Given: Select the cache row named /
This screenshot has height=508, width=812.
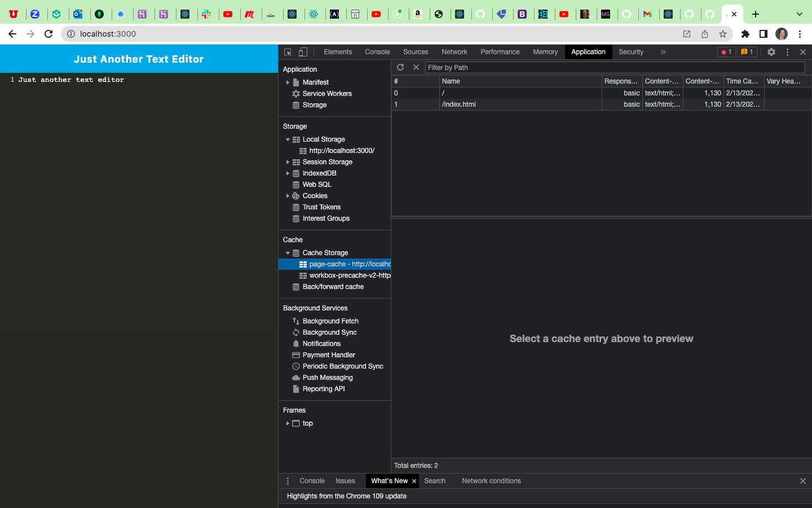Looking at the screenshot, I should [601, 93].
